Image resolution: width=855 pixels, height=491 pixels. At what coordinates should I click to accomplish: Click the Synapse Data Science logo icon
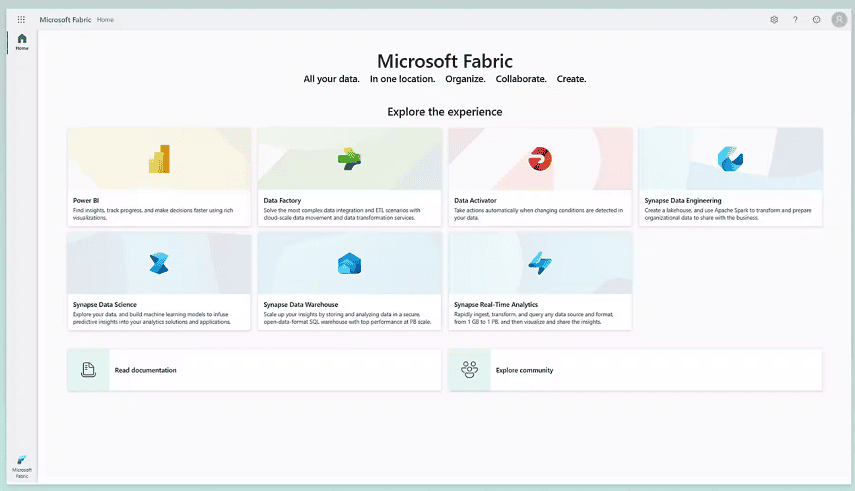click(159, 264)
